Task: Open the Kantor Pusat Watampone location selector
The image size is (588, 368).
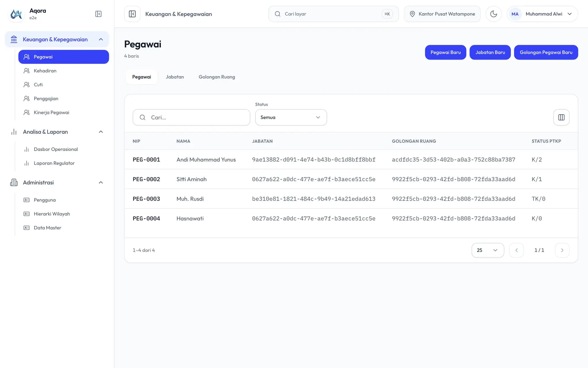Action: (442, 14)
